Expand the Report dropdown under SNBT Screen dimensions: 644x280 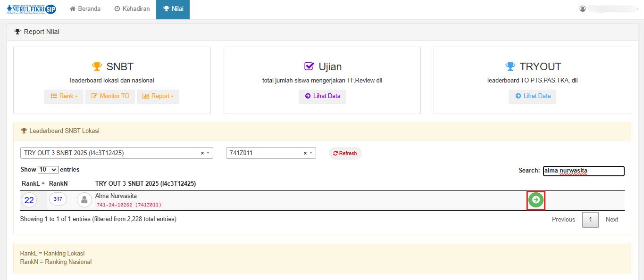pos(158,96)
